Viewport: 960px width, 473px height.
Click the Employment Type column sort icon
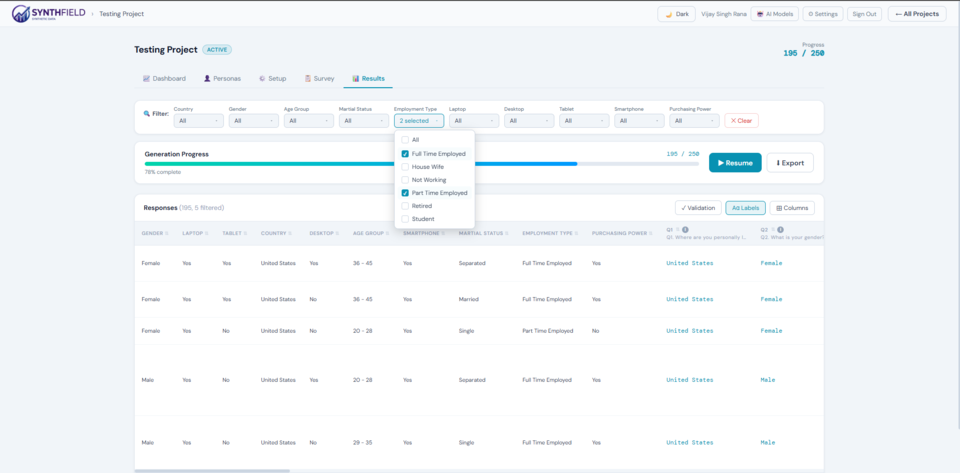[577, 233]
